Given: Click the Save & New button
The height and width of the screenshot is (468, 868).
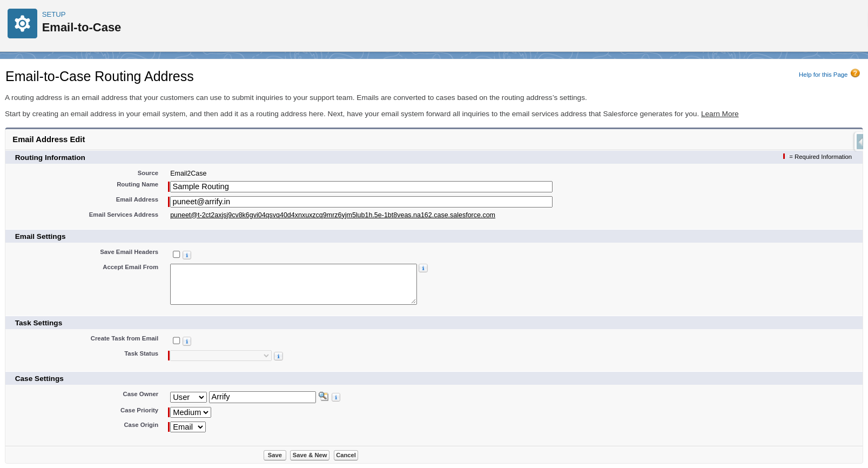Looking at the screenshot, I should 309,455.
